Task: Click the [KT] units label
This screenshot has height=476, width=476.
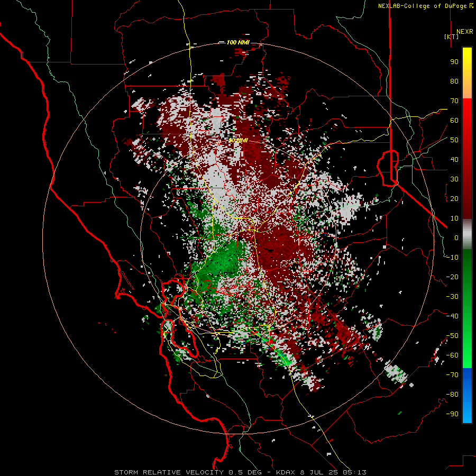Action: [x=451, y=36]
